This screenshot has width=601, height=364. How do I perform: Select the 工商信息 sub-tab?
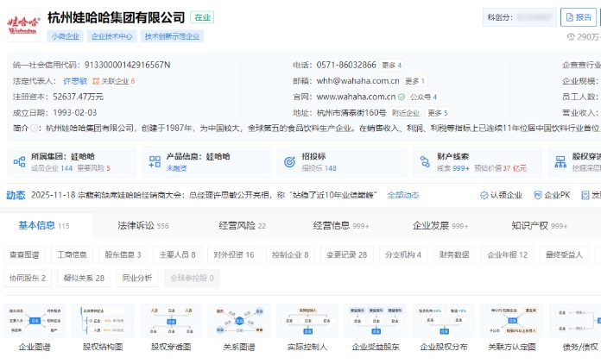(x=72, y=254)
